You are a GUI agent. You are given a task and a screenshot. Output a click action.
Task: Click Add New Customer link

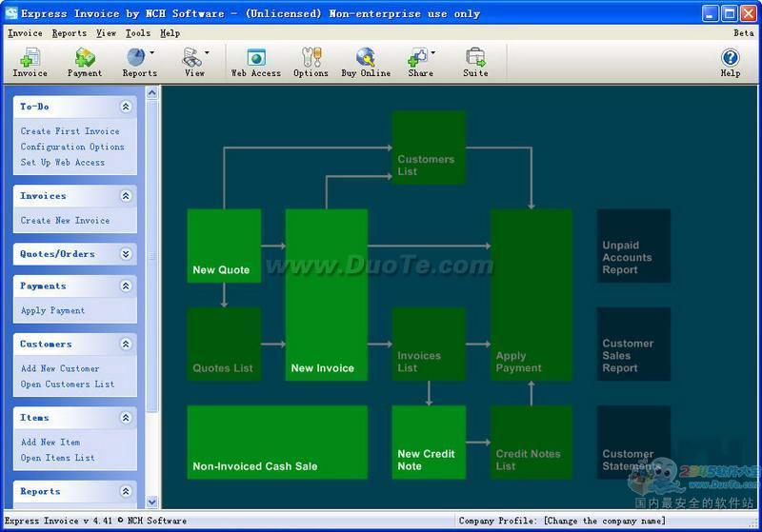pos(60,368)
